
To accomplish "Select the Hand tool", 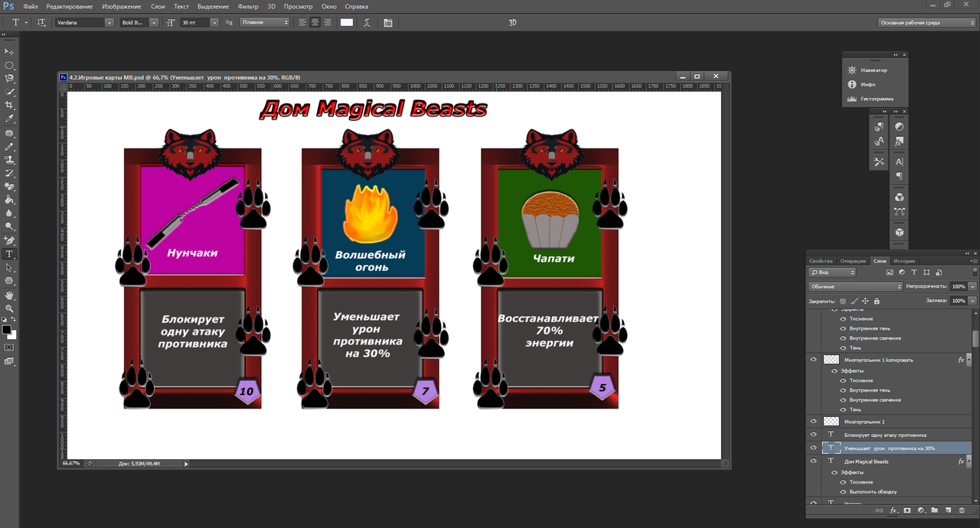I will pyautogui.click(x=10, y=295).
